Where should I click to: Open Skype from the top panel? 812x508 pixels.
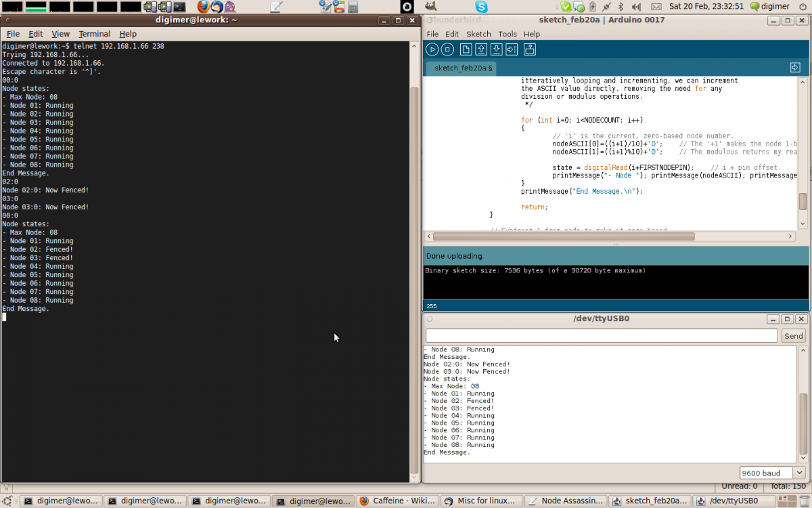coord(481,7)
